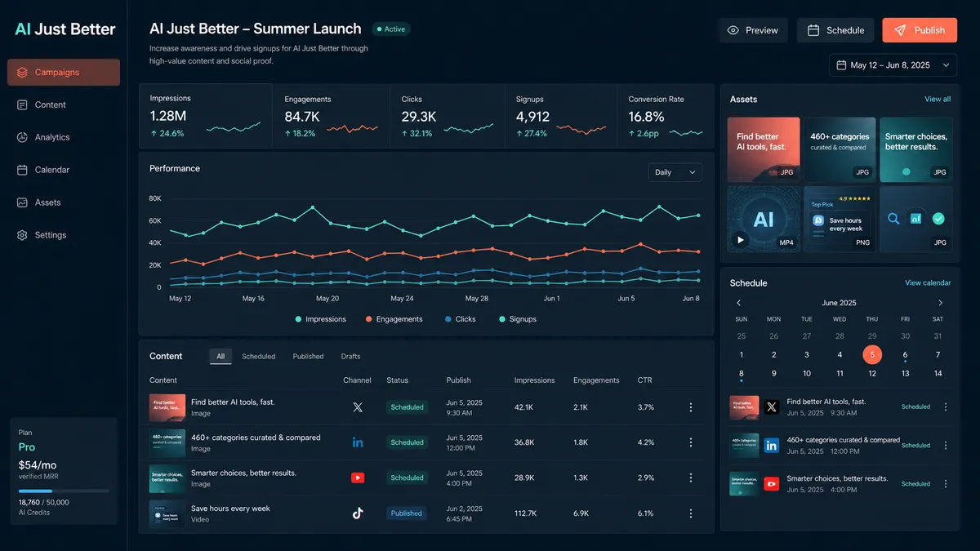The height and width of the screenshot is (551, 980).
Task: Click the Schedule button in header
Action: click(835, 30)
